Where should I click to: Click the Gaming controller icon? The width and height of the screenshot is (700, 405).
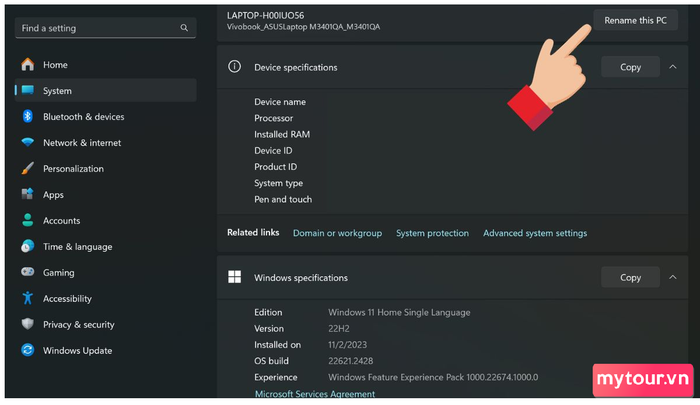[x=28, y=272]
